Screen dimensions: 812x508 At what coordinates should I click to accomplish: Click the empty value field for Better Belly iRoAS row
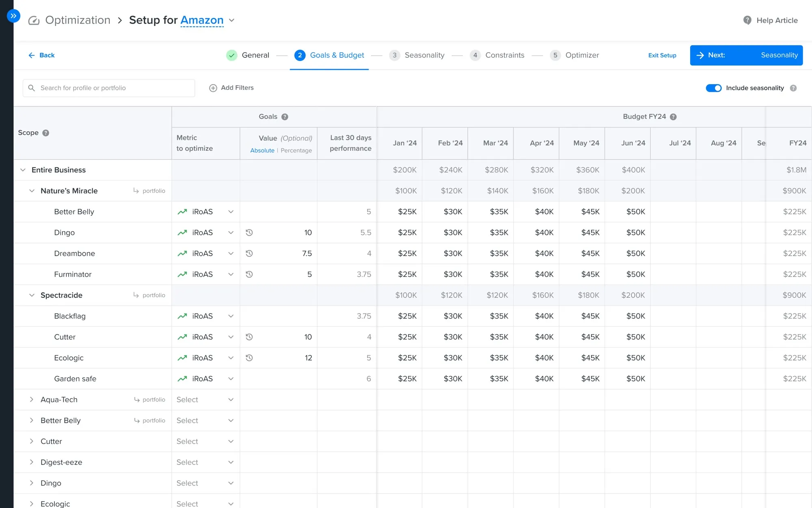(x=279, y=212)
